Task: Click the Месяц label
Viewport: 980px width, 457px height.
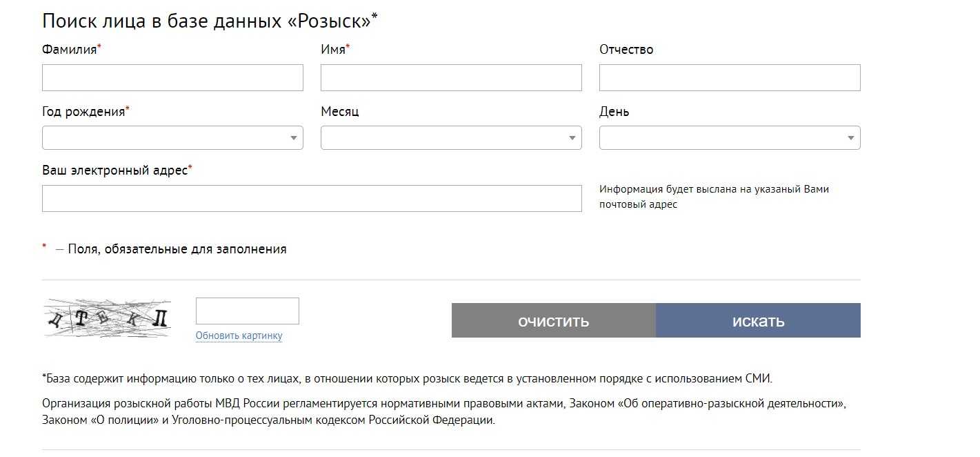Action: (340, 112)
